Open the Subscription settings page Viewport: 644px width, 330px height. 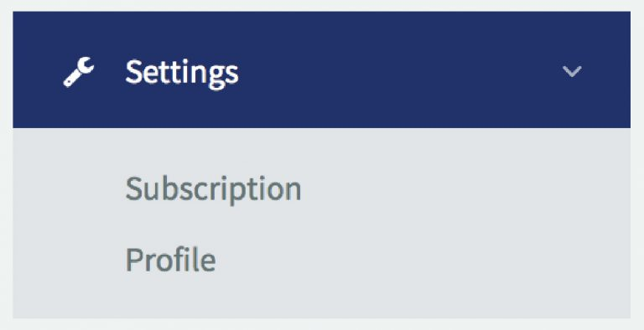[x=213, y=189]
